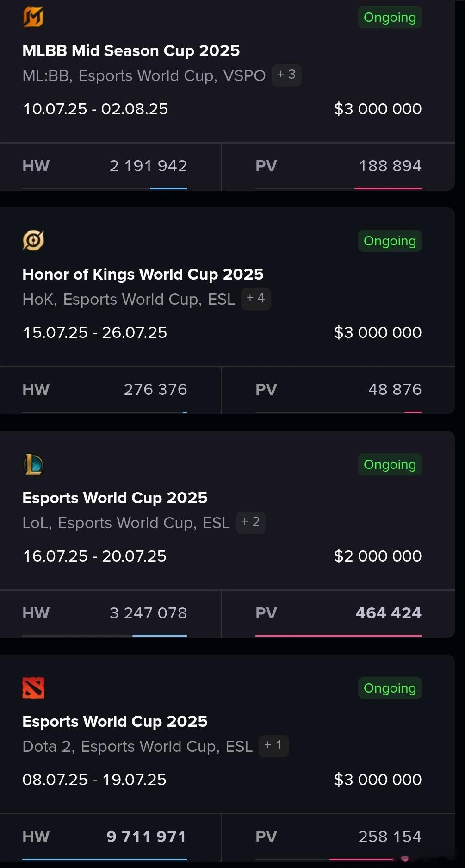Expand the +3 tags on MLBB card
Viewport: 465px width, 868px height.
coord(286,75)
